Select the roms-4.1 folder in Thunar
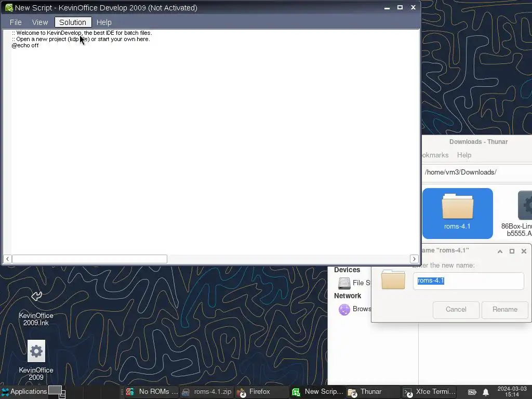The image size is (532, 399). pyautogui.click(x=457, y=214)
